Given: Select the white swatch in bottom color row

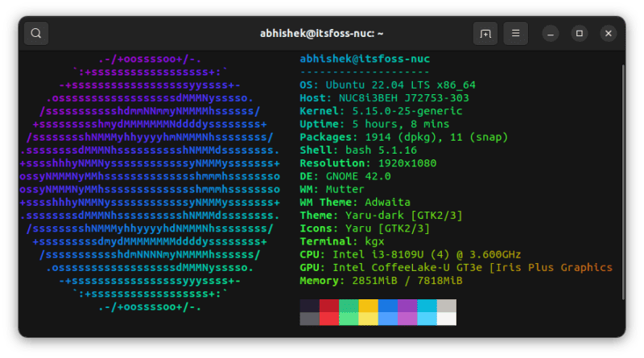Looking at the screenshot, I should point(446,319).
